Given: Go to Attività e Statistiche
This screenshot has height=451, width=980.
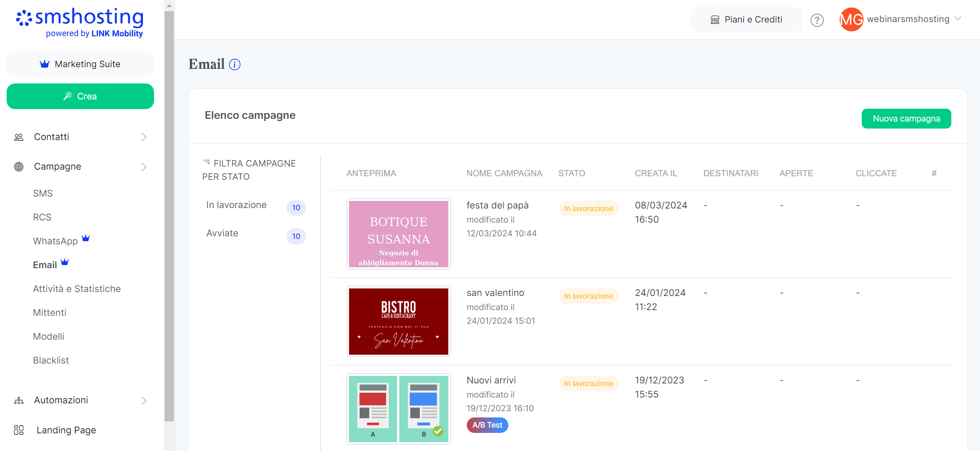Looking at the screenshot, I should coord(77,289).
